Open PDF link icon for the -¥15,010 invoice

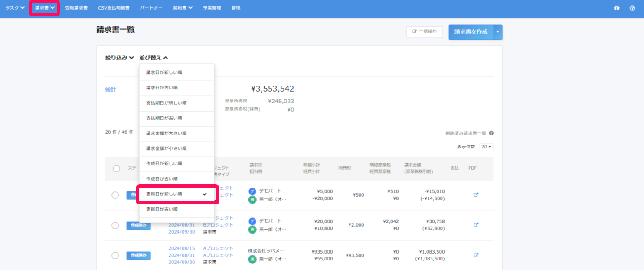click(x=476, y=194)
